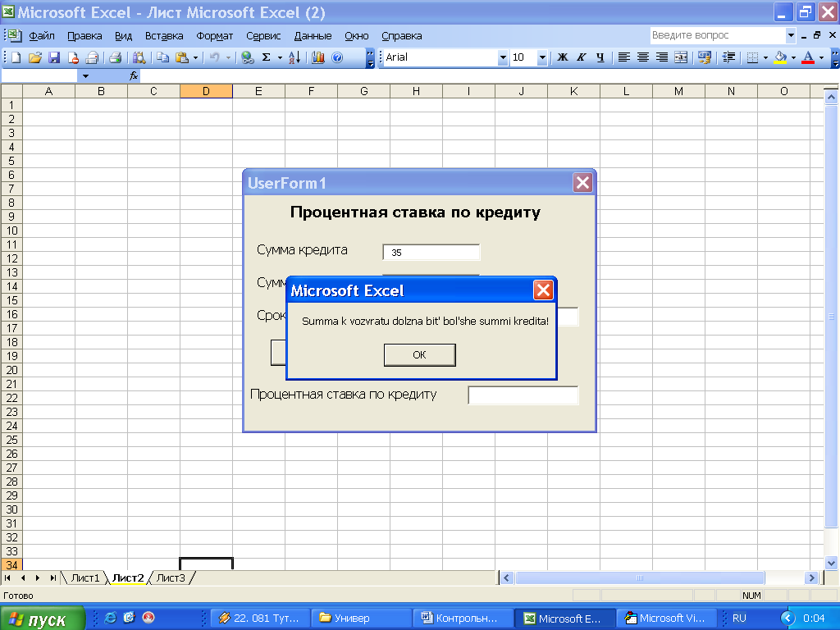Toggle italic with the К button
Image resolution: width=840 pixels, height=630 pixels.
click(582, 57)
